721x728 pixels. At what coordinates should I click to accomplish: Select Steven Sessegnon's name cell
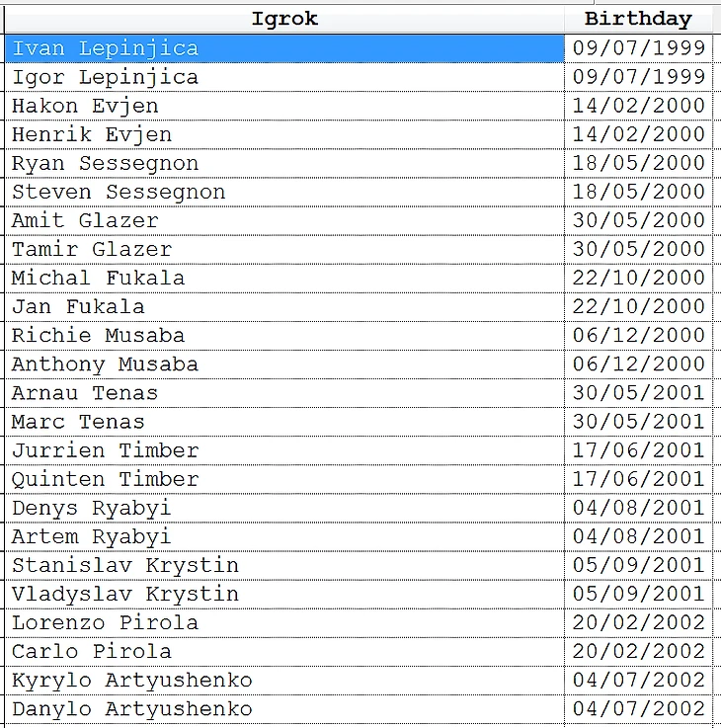pyautogui.click(x=119, y=192)
